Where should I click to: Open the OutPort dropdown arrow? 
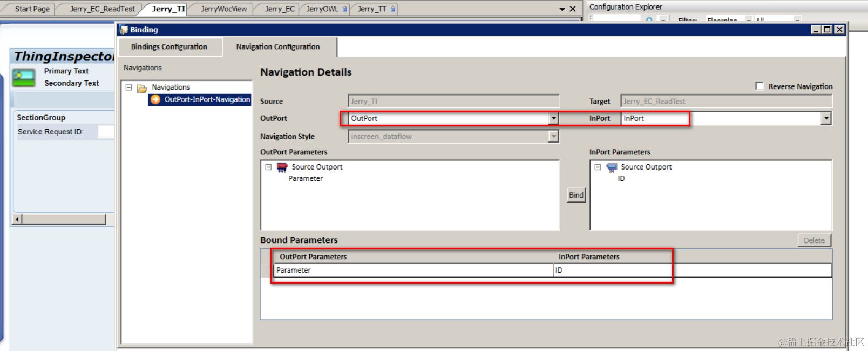[x=553, y=118]
